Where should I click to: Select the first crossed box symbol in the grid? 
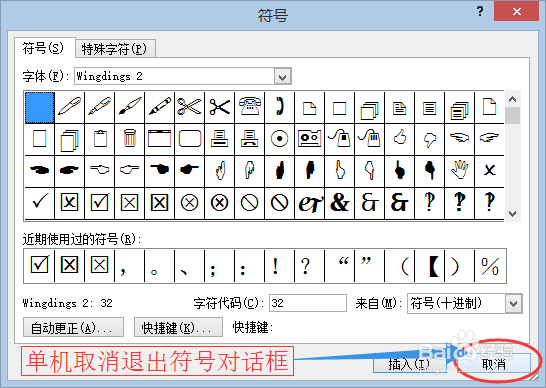click(69, 203)
